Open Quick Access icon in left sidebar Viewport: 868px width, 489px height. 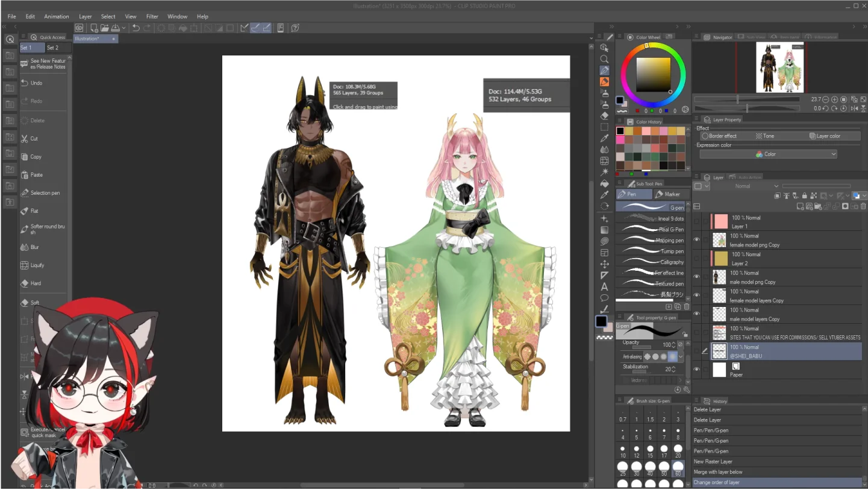[10, 39]
